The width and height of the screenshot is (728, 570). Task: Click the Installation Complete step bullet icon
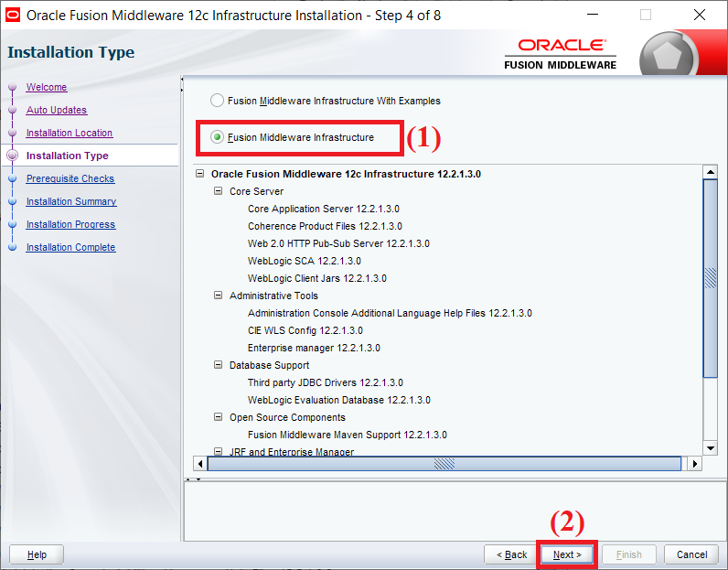[x=13, y=247]
